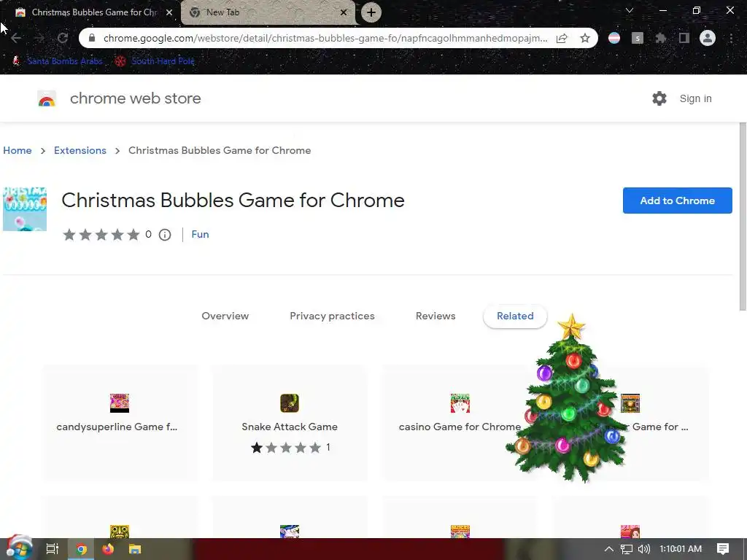Click Add to Chrome button
This screenshot has width=747, height=560.
pos(677,201)
